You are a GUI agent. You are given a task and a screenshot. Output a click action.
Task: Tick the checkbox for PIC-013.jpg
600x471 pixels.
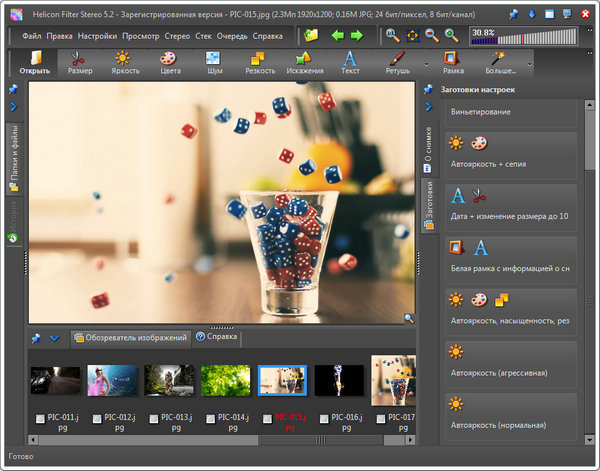click(x=153, y=418)
